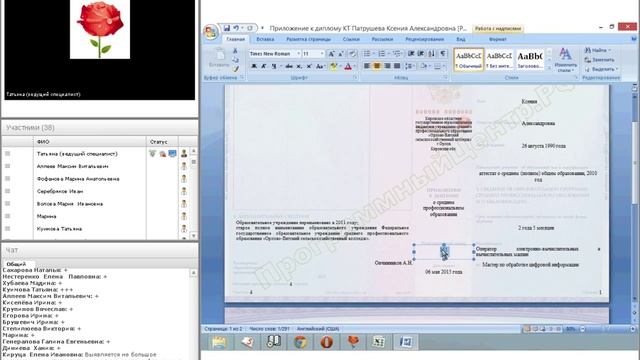Center align the text
Viewport: 640px width, 360px height.
point(377,66)
